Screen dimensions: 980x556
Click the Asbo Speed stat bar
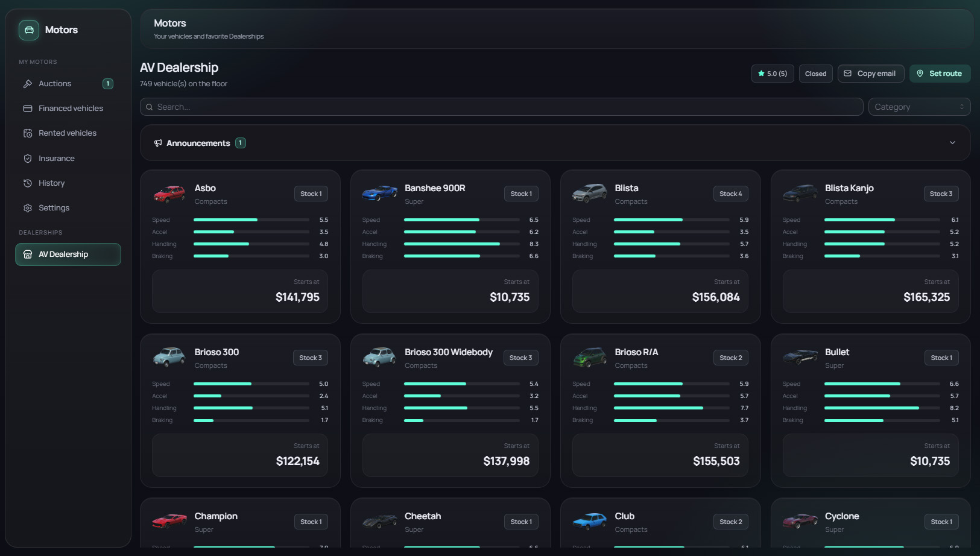tap(251, 220)
